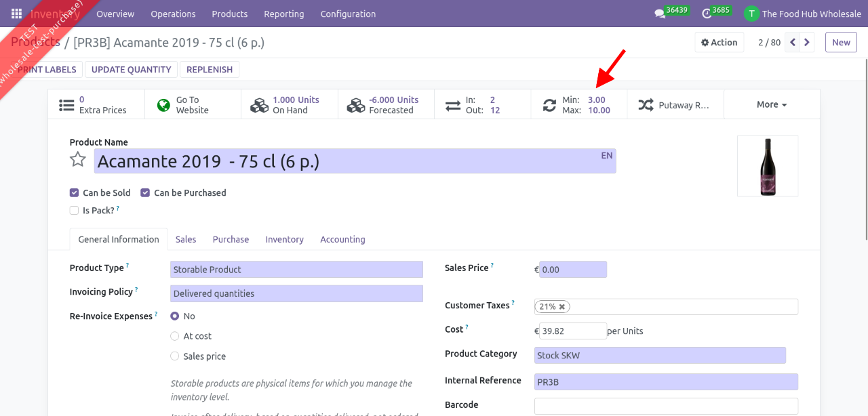Open the Reporting menu

point(284,14)
